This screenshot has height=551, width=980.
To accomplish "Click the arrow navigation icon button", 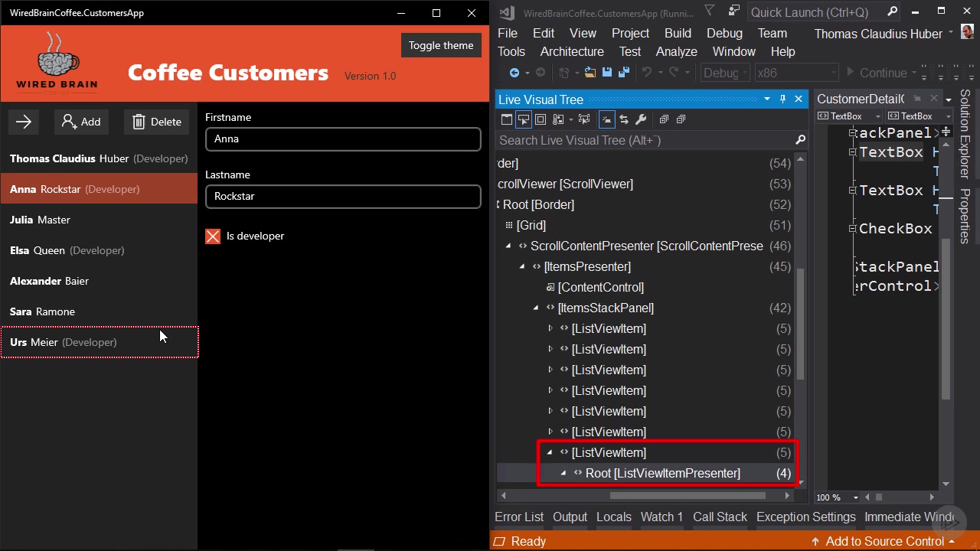I will point(24,122).
